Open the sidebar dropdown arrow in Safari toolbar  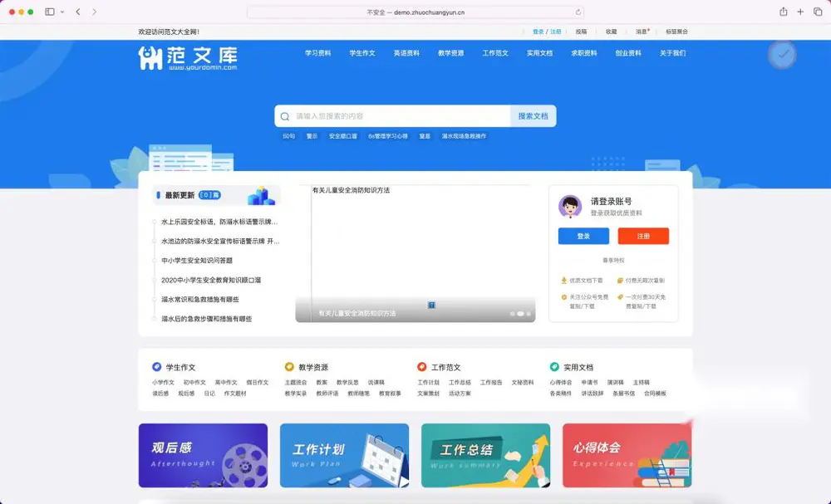pos(62,12)
